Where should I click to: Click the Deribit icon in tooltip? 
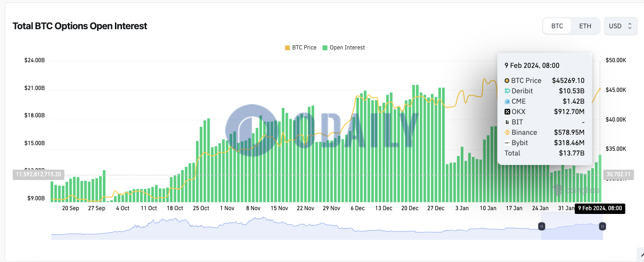pos(507,91)
